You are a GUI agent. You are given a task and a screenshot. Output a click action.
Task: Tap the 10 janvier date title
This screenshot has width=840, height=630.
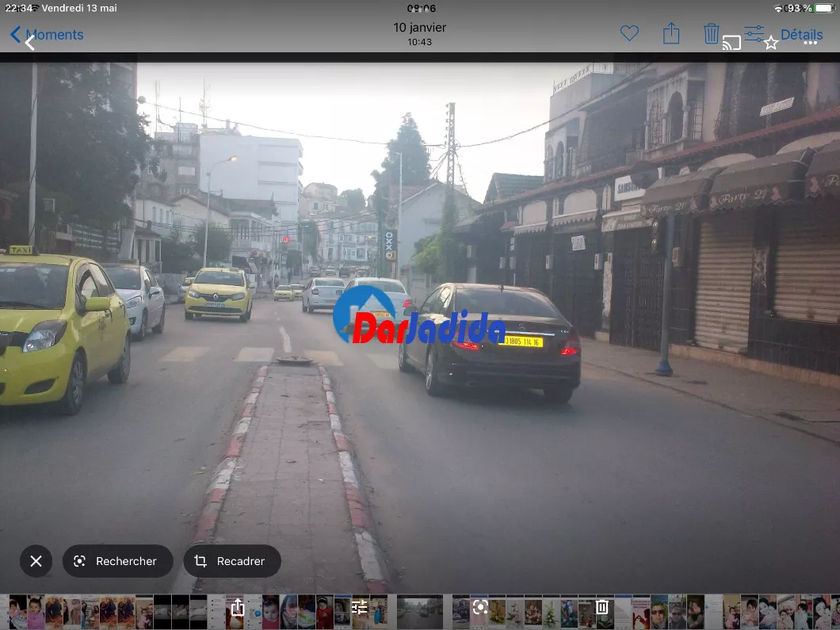(419, 27)
